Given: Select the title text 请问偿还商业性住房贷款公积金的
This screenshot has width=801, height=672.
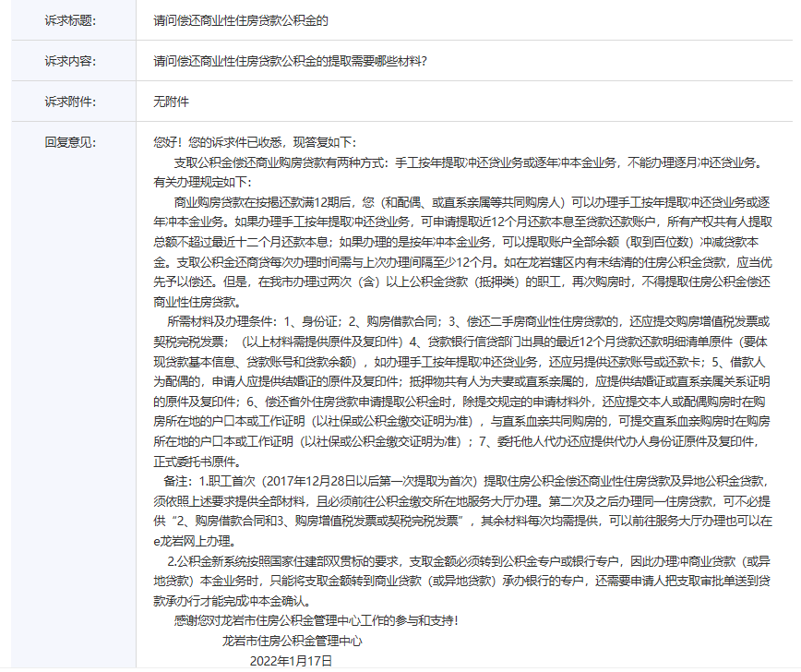Looking at the screenshot, I should pyautogui.click(x=240, y=20).
